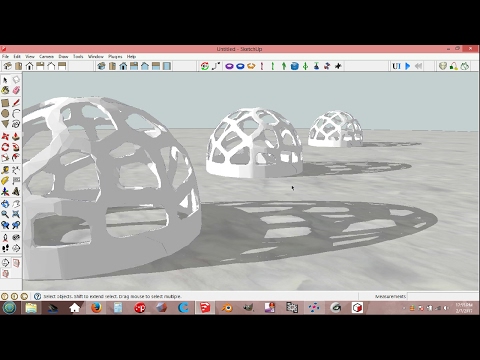Click the Zoom Extents tool
The width and height of the screenshot is (480, 360).
point(16,214)
